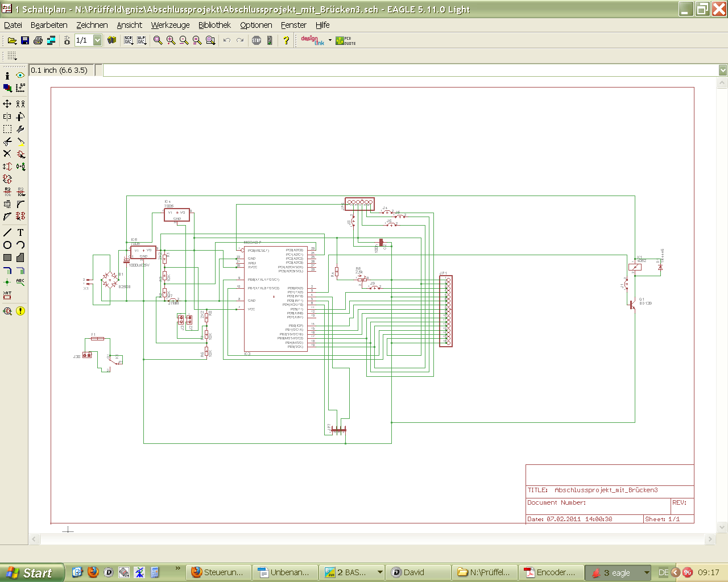Select the Move tool

[7, 104]
